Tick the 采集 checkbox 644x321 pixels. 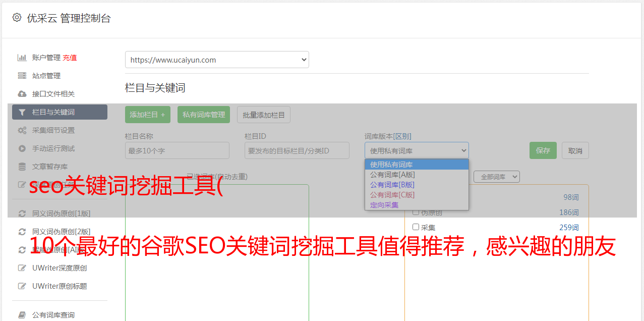point(416,227)
